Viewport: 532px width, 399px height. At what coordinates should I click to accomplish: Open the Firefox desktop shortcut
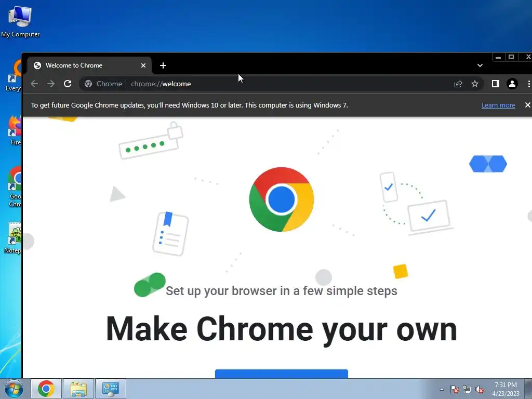[14, 130]
